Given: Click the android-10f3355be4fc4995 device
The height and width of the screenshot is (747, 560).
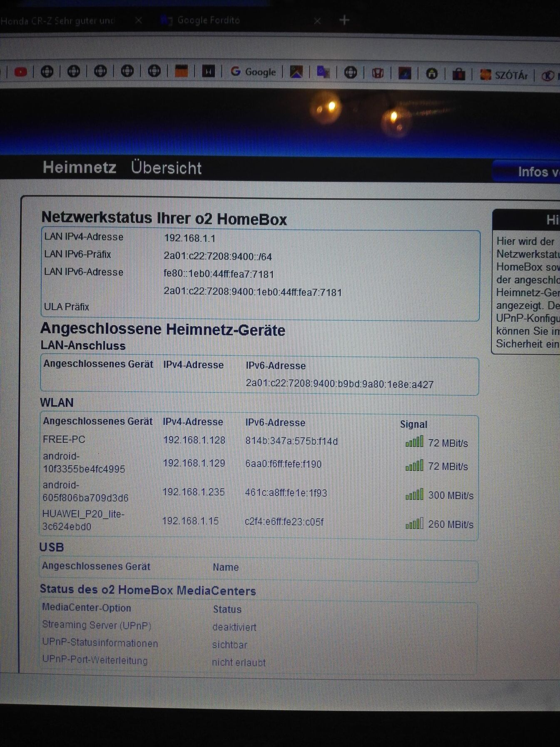Looking at the screenshot, I should pos(84,462).
